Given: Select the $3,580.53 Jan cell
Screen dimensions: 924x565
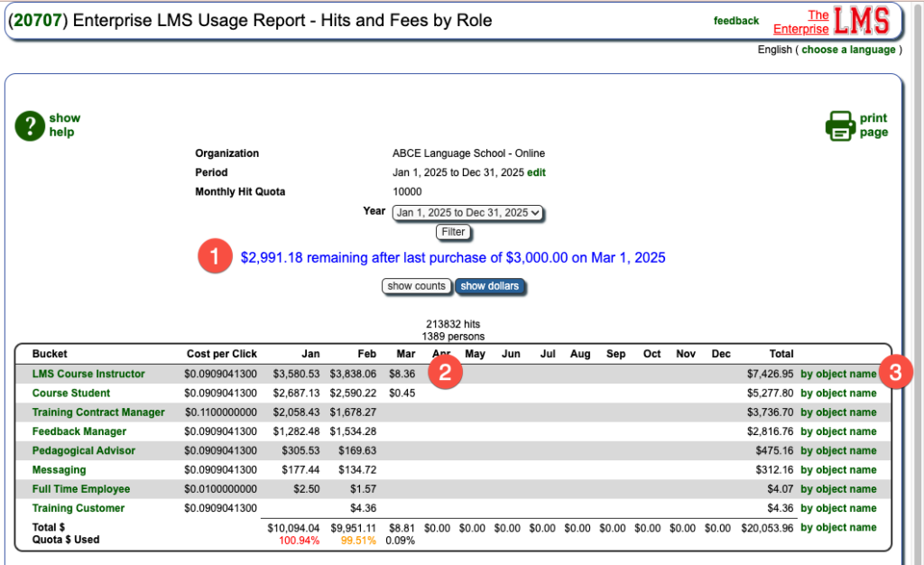Looking at the screenshot, I should (x=296, y=375).
